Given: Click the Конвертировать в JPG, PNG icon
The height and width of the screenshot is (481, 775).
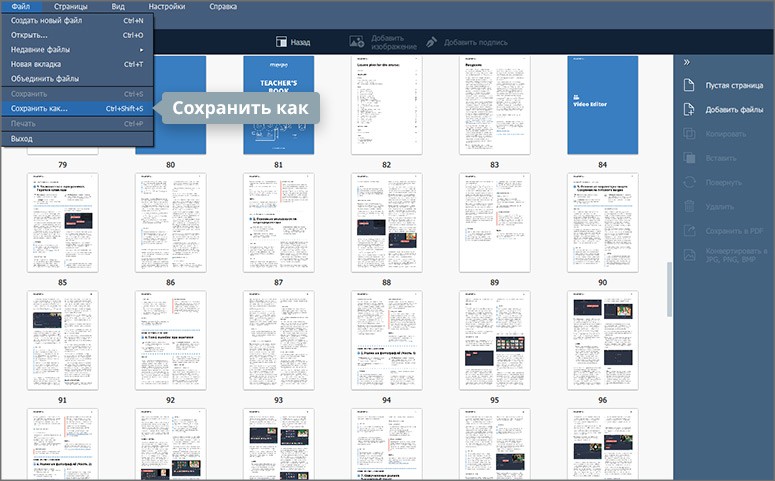Looking at the screenshot, I should point(689,255).
